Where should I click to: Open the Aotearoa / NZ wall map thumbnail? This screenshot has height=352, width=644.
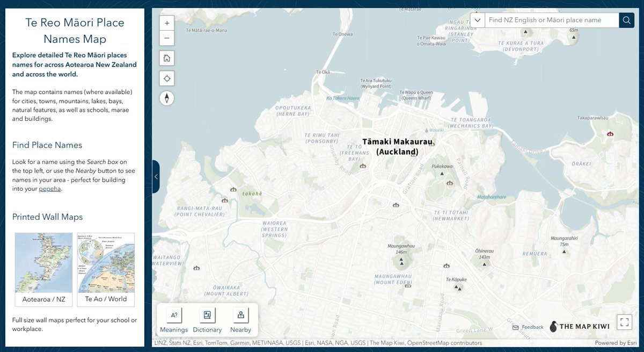click(43, 263)
